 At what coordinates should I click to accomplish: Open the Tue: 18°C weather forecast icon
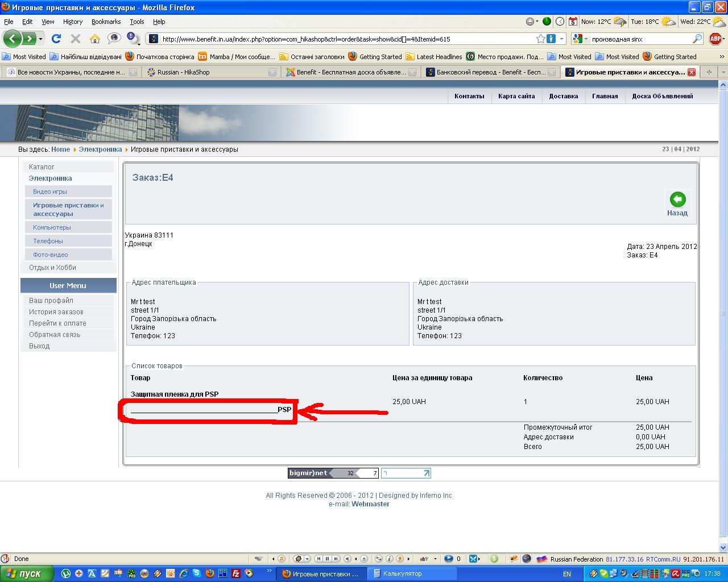(668, 22)
